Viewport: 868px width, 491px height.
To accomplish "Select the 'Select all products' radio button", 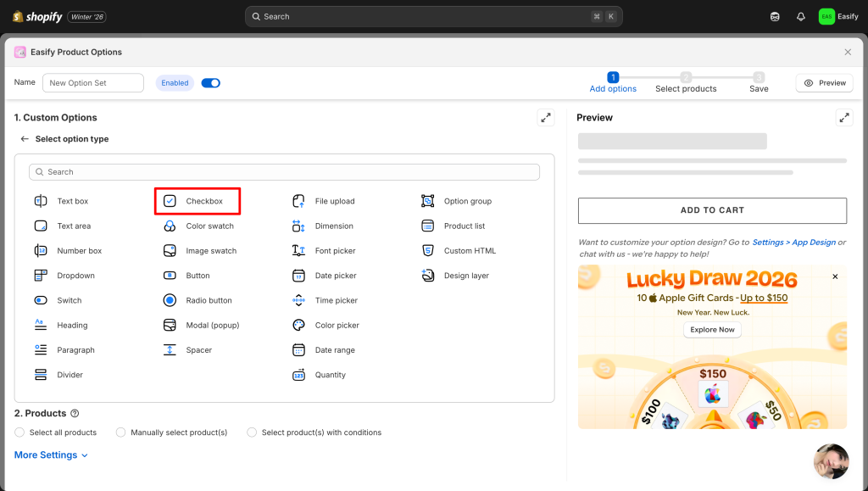I will point(19,432).
